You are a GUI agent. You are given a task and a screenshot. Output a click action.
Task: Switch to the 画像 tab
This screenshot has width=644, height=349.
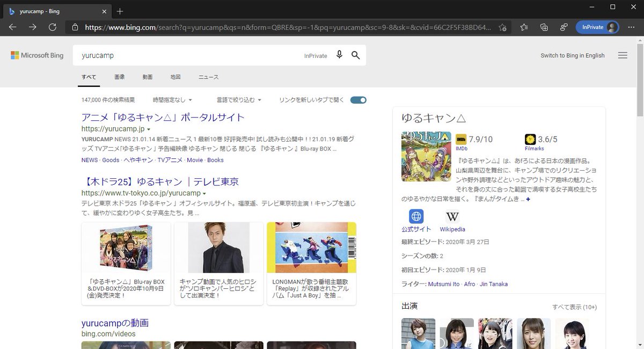(x=119, y=77)
